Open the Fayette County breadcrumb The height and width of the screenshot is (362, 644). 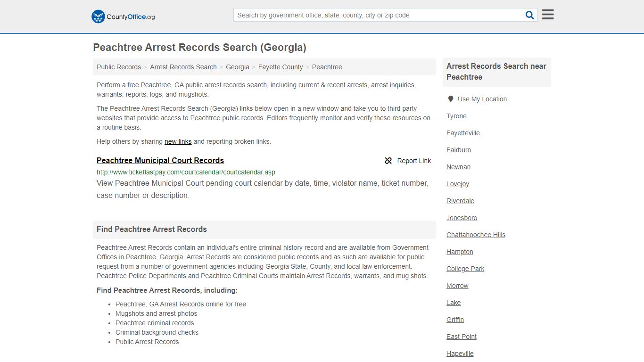pyautogui.click(x=281, y=67)
